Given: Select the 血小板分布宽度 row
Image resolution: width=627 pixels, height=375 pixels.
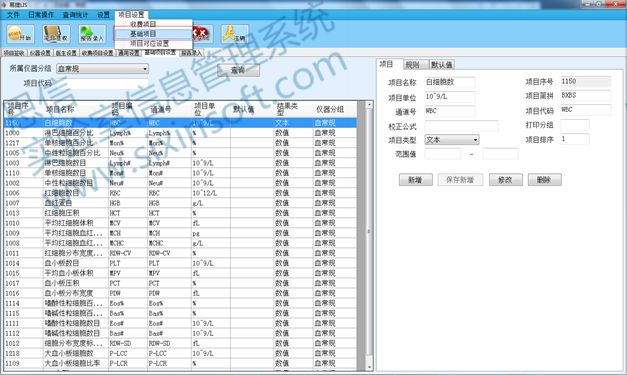Looking at the screenshot, I should pos(180,293).
